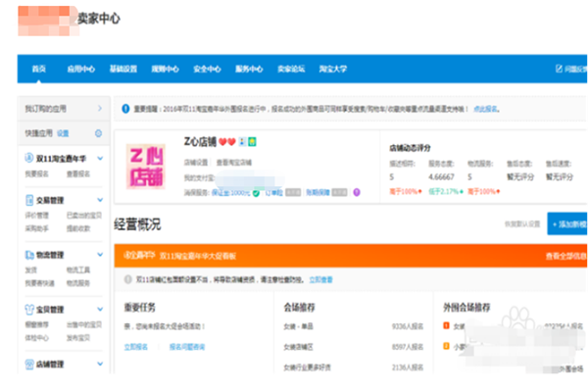
Task: Click the red hearts shop rating icon
Action: click(226, 142)
